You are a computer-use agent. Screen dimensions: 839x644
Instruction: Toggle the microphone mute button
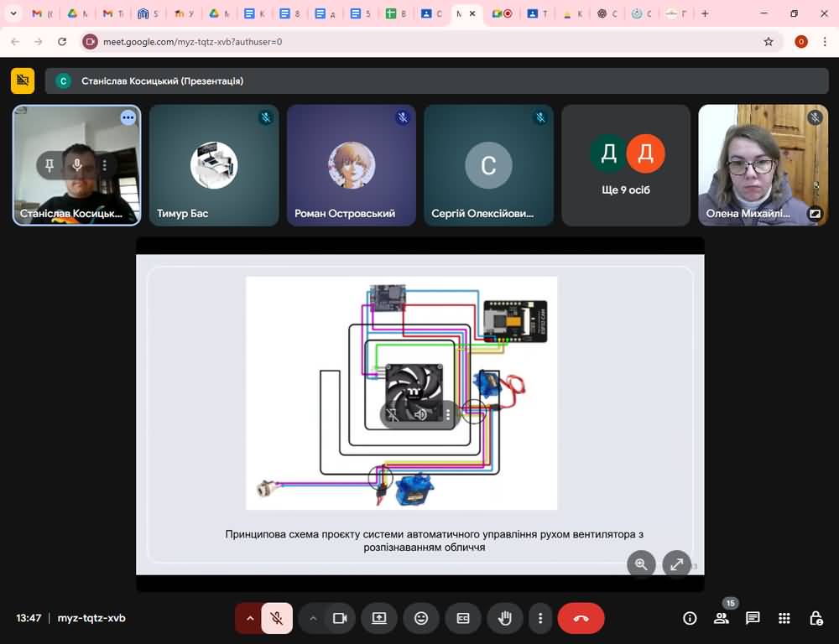pos(276,618)
